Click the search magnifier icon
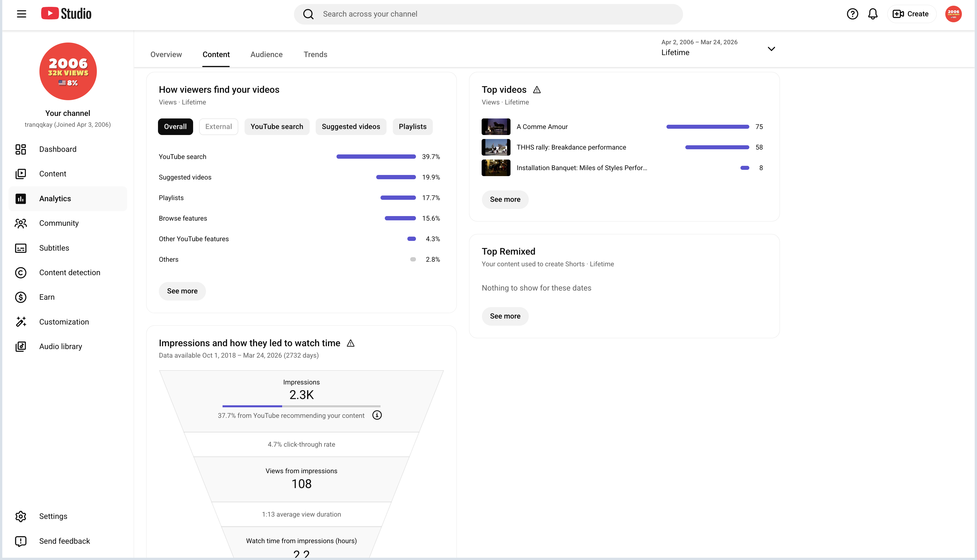Screen dimensions: 977x560 pyautogui.click(x=308, y=14)
